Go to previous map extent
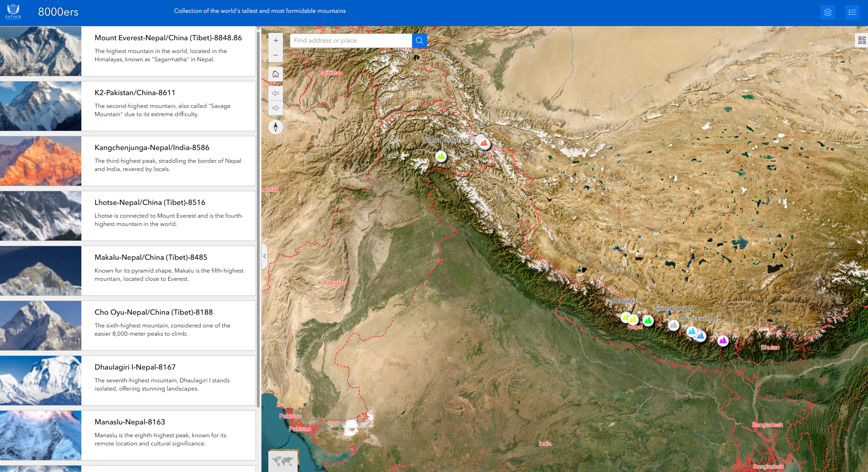This screenshot has height=472, width=868. pos(276,93)
